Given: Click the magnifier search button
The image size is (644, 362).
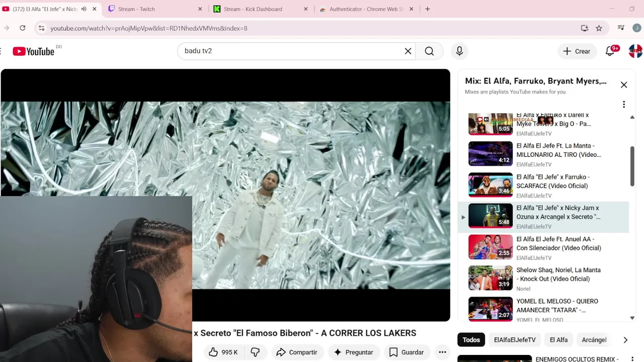Looking at the screenshot, I should pyautogui.click(x=429, y=51).
